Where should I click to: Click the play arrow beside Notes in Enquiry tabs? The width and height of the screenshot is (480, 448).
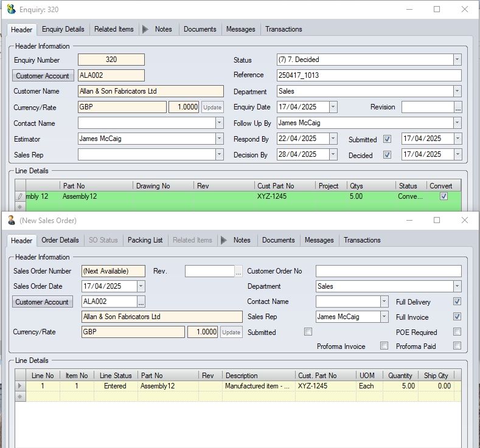click(x=145, y=29)
